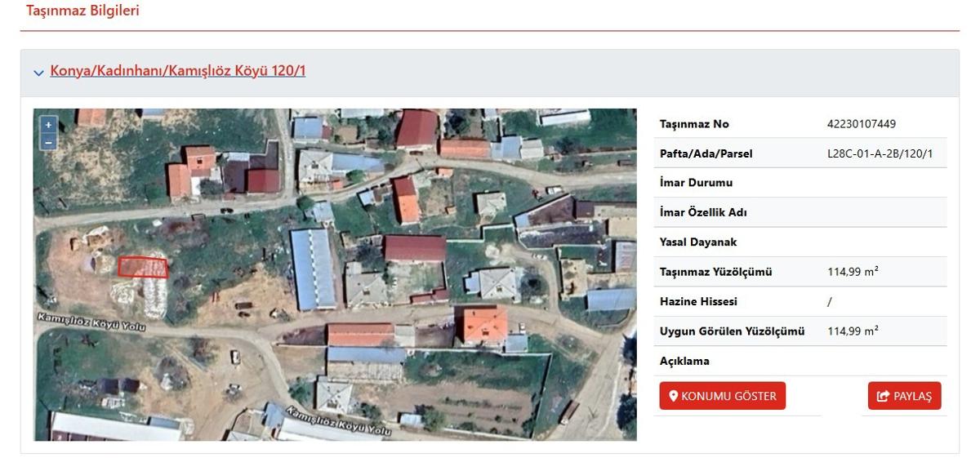This screenshot has width=980, height=462.
Task: Click the Hazine Hissesi row label
Action: coord(698,301)
